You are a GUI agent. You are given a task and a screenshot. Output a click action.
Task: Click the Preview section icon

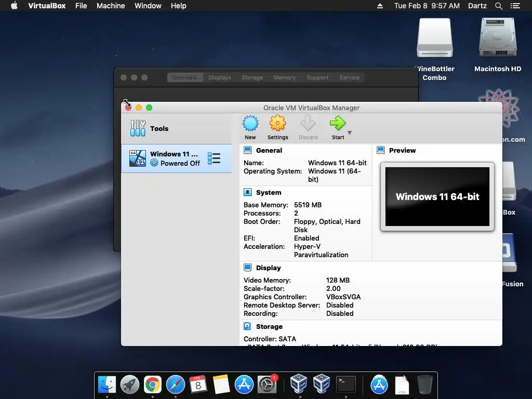381,150
